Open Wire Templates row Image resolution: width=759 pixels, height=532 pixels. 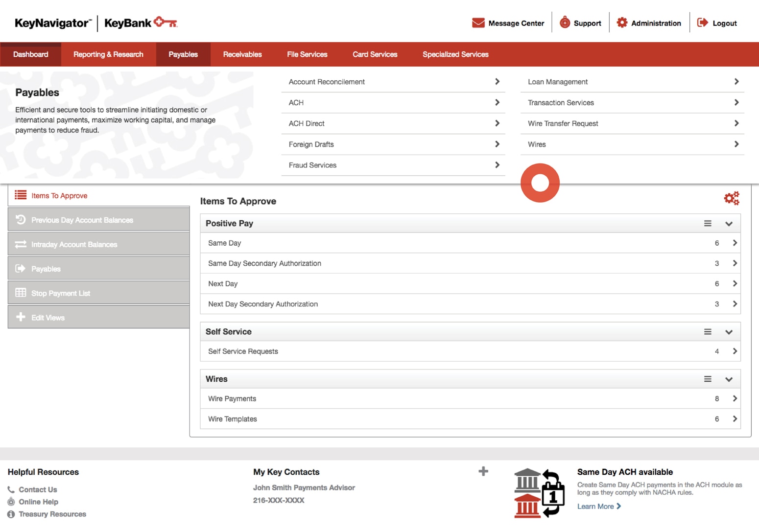click(470, 419)
